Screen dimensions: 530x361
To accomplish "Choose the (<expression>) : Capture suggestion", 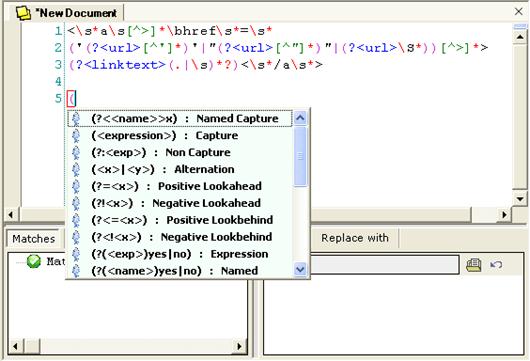I will [180, 136].
